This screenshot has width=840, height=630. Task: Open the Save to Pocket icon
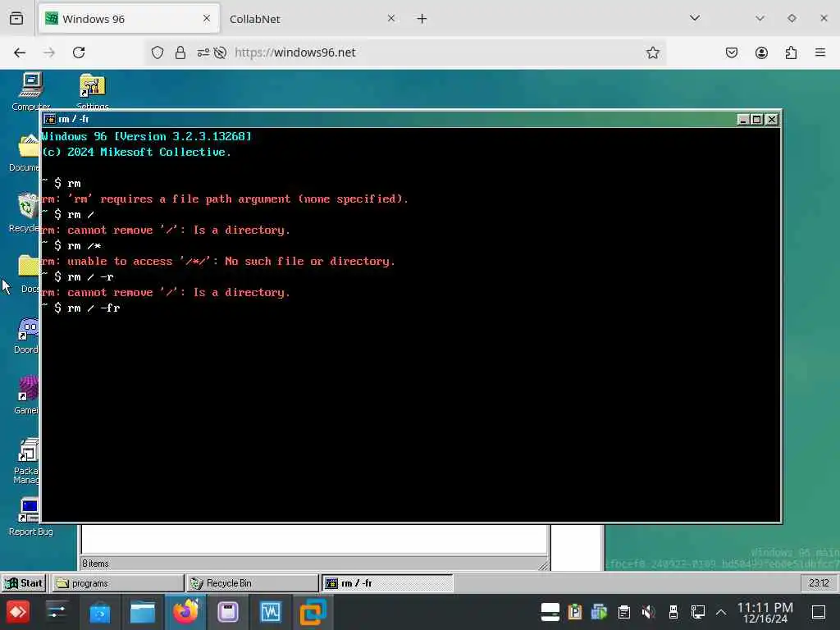pyautogui.click(x=732, y=52)
